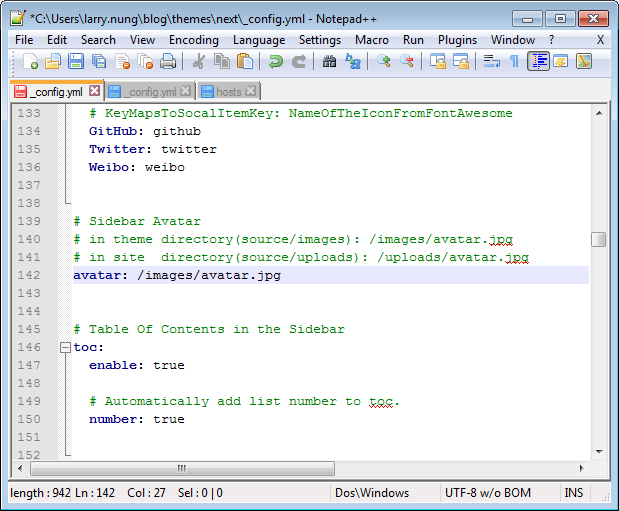
Task: Close the current document via toolbar icon
Action: [122, 62]
